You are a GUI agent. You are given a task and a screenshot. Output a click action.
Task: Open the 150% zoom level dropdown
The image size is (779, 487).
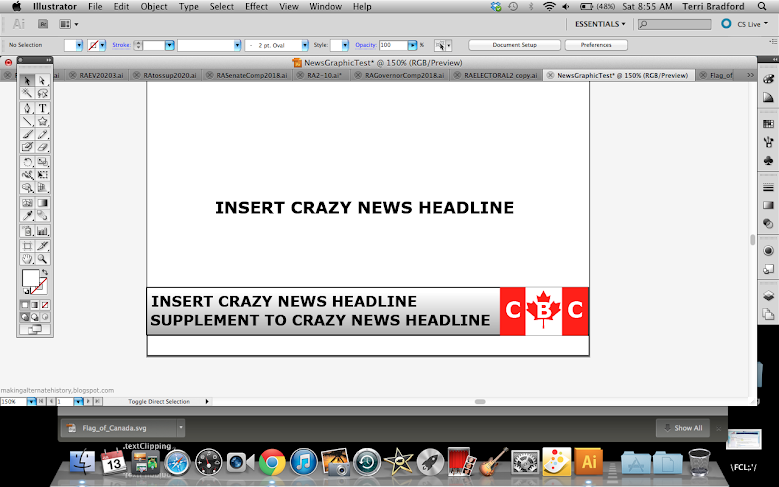(31, 402)
